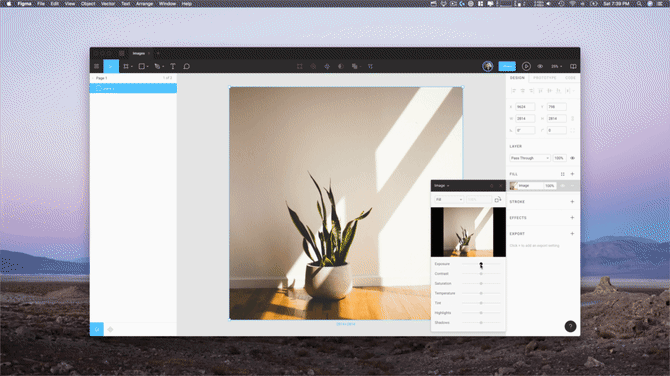
Task: Rotate image using the rotate icon in Image panel
Action: [x=497, y=200]
